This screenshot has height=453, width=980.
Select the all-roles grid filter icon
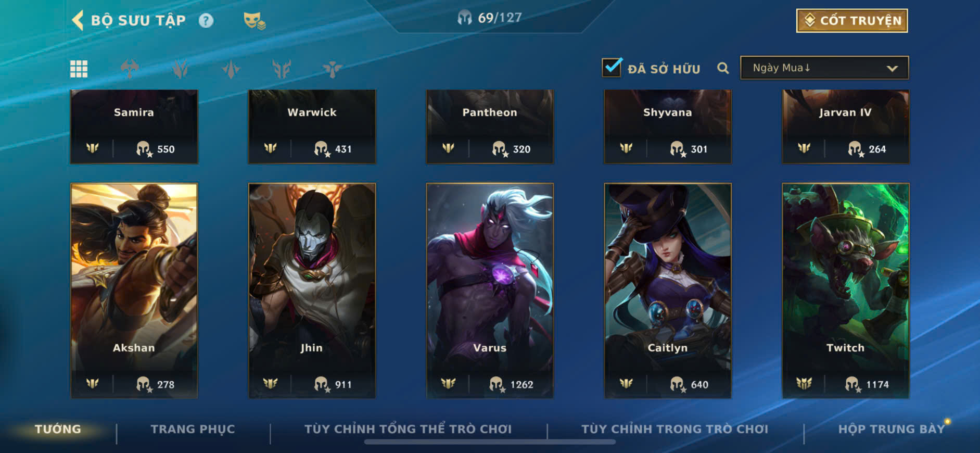tap(79, 69)
